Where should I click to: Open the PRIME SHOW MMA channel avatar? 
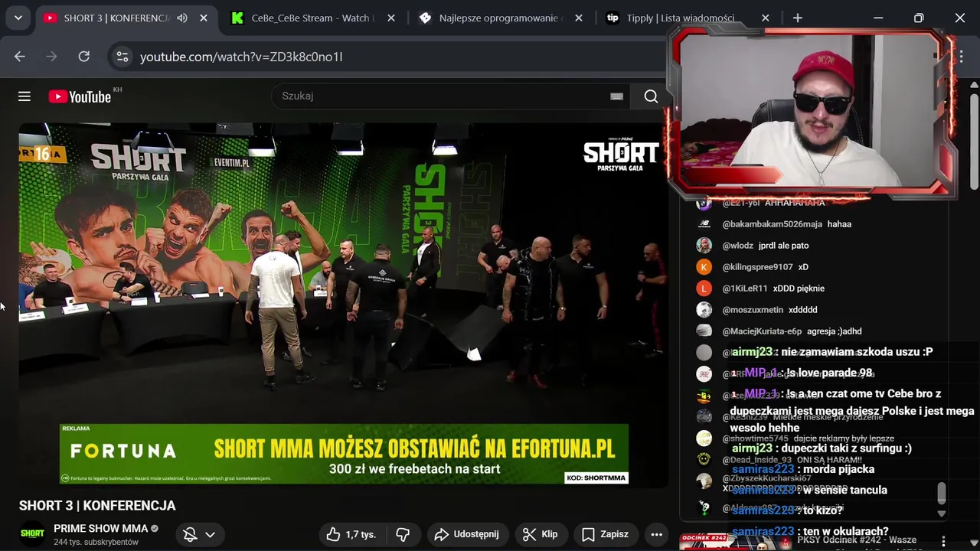tap(32, 533)
